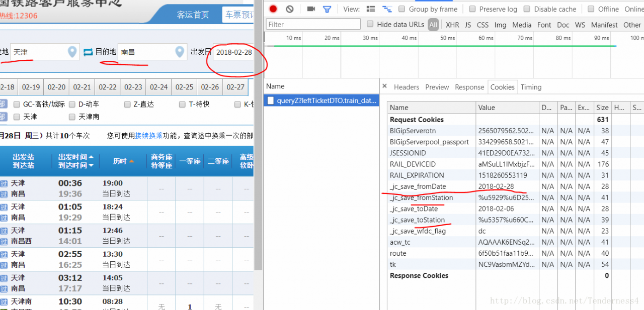Enable the Hide data URLs checkbox
The image size is (644, 310).
point(370,24)
